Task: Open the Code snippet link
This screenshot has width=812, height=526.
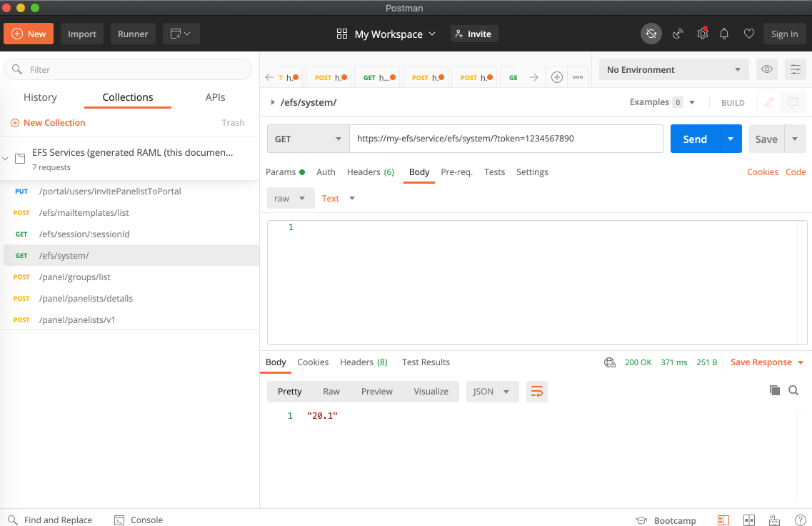Action: pyautogui.click(x=796, y=172)
